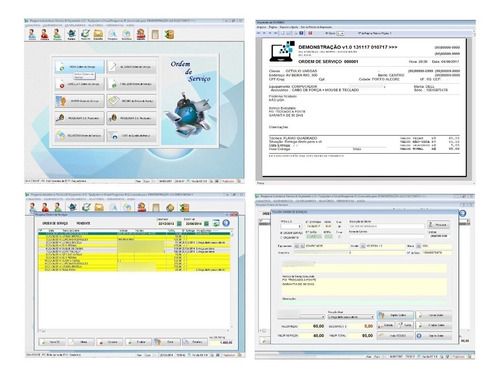Open Arquivo menu in the print preview window
The width and height of the screenshot is (500, 379).
tap(261, 27)
